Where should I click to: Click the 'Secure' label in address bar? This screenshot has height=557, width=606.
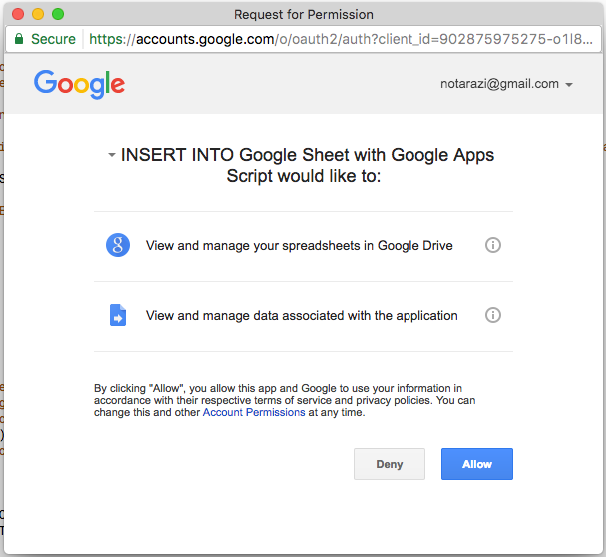tap(53, 39)
